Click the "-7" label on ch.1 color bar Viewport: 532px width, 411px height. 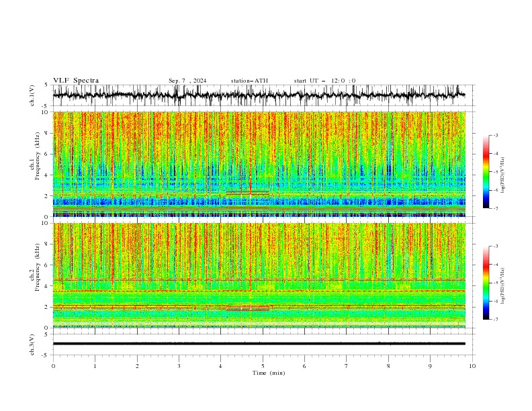(495, 208)
